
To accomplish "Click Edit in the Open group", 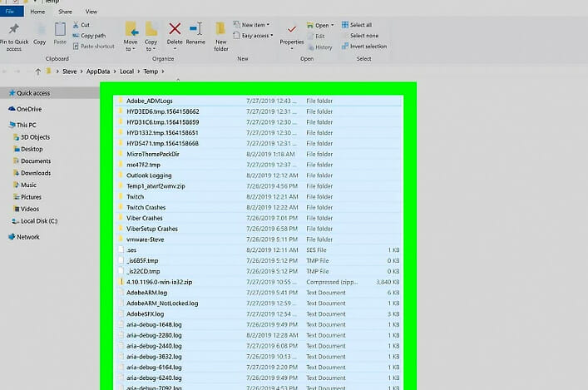I will click(316, 37).
